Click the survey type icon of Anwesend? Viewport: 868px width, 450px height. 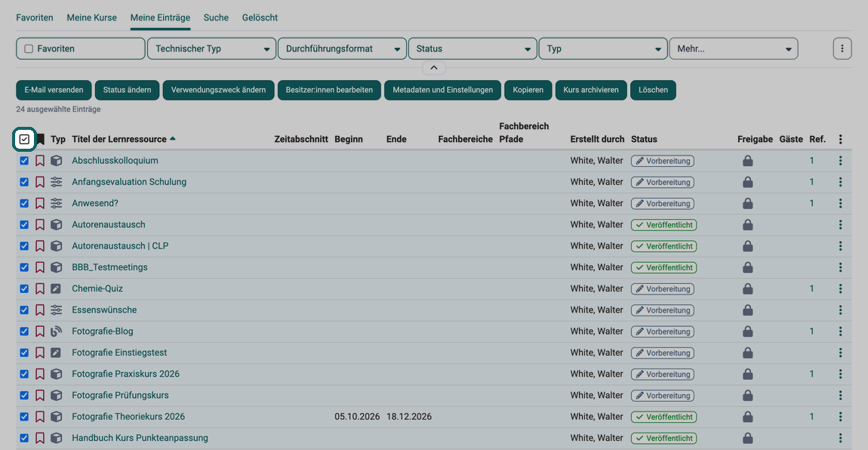(57, 204)
